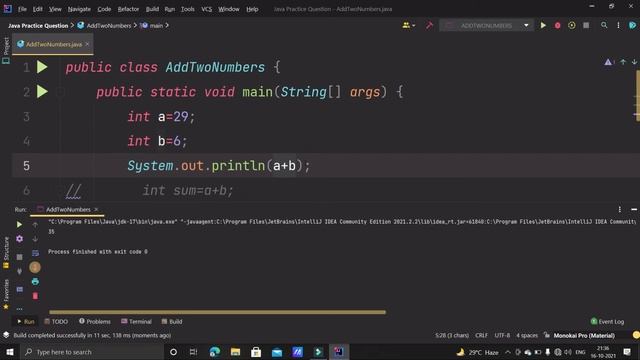640x360 pixels.
Task: Toggle tool window quick access icon in status bar
Action: 6,335
